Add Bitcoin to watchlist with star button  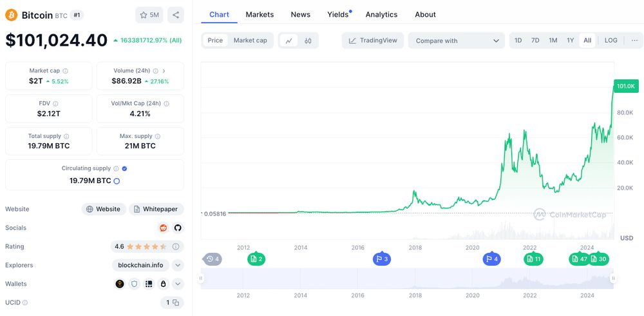click(x=149, y=15)
